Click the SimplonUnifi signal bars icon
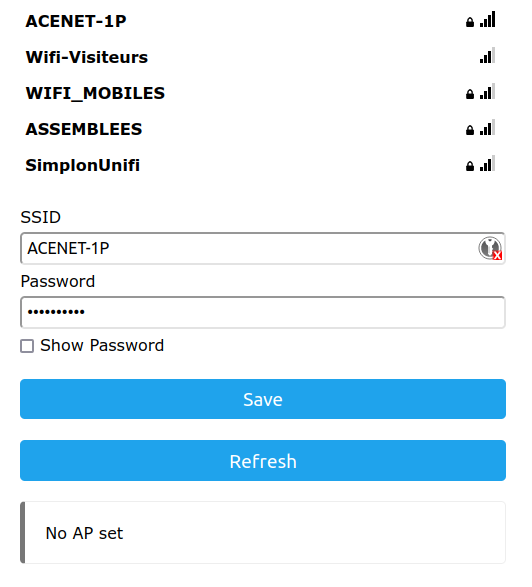The image size is (532, 587). point(487,163)
